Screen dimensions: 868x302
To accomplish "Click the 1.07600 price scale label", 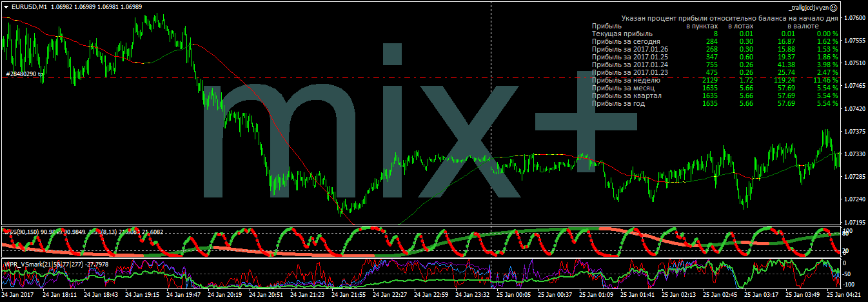I will [854, 17].
